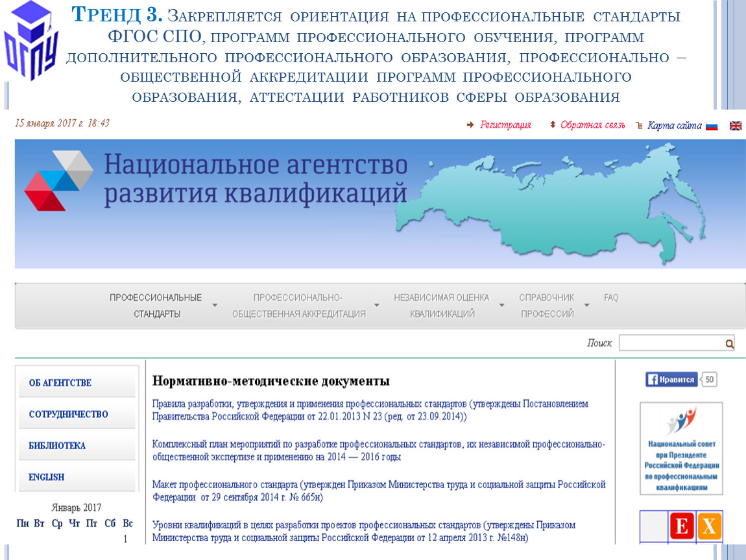Viewport: 746px width, 560px height.
Task: Open the Карта сайта link
Action: (675, 126)
